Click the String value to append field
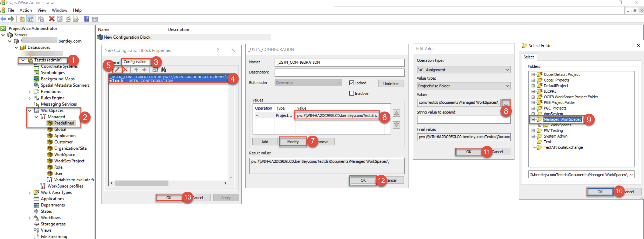Screen dimensions: 644x239 [464, 120]
